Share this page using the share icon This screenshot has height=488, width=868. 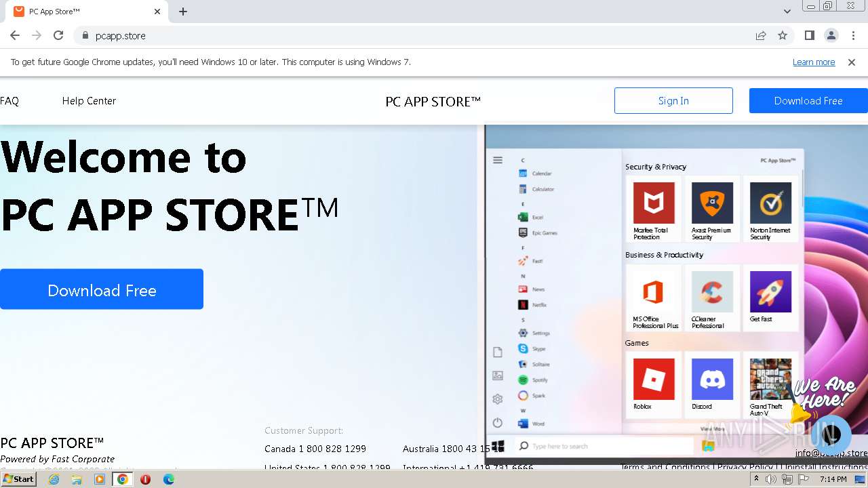761,35
